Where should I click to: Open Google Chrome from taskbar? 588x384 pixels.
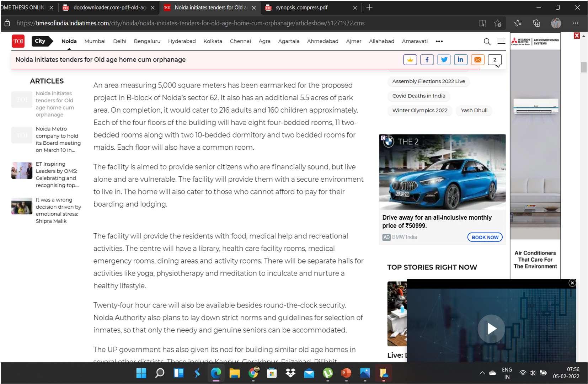coord(253,373)
